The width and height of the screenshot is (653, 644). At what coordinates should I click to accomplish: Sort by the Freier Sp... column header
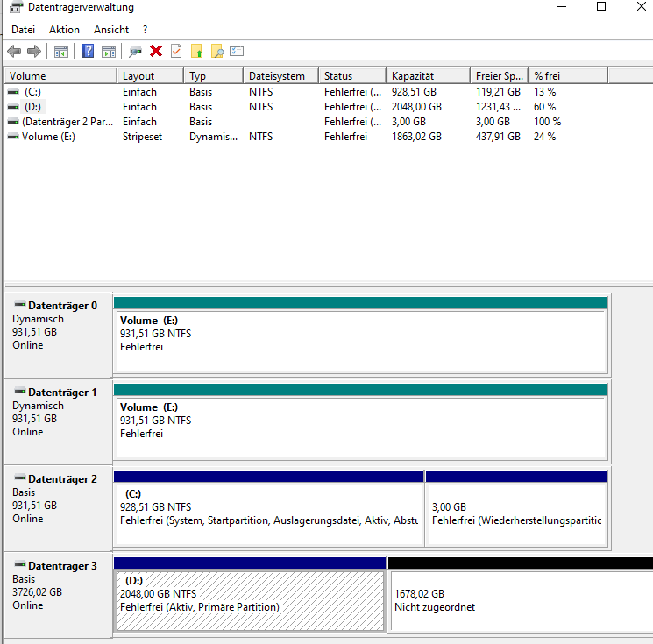tap(500, 76)
